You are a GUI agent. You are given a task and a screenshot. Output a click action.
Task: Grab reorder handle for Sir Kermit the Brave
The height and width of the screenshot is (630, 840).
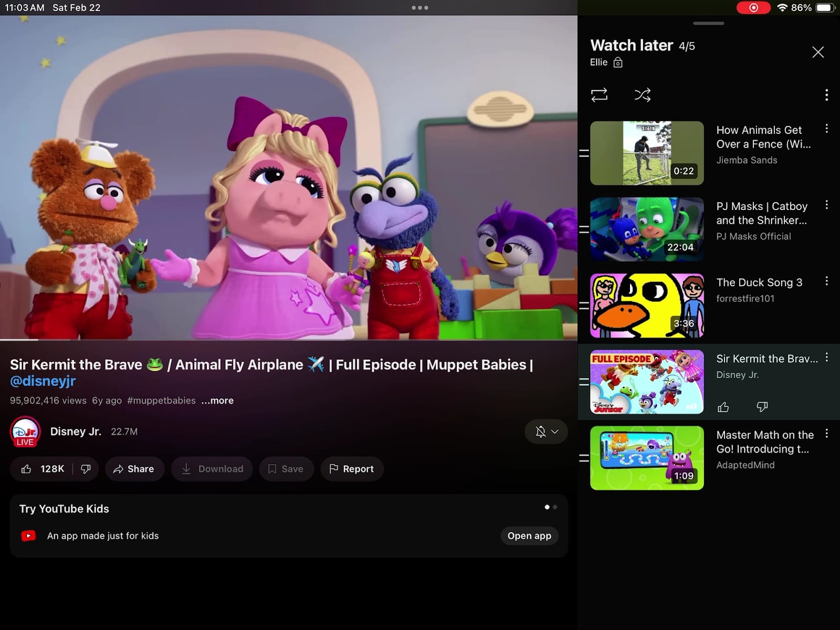point(584,382)
